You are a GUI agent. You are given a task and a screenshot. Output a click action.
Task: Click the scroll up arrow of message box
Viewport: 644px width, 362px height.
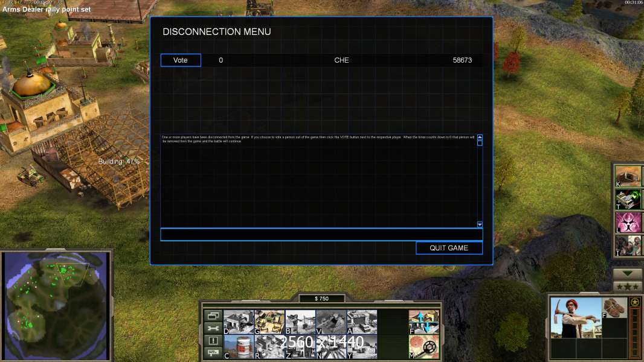point(480,138)
